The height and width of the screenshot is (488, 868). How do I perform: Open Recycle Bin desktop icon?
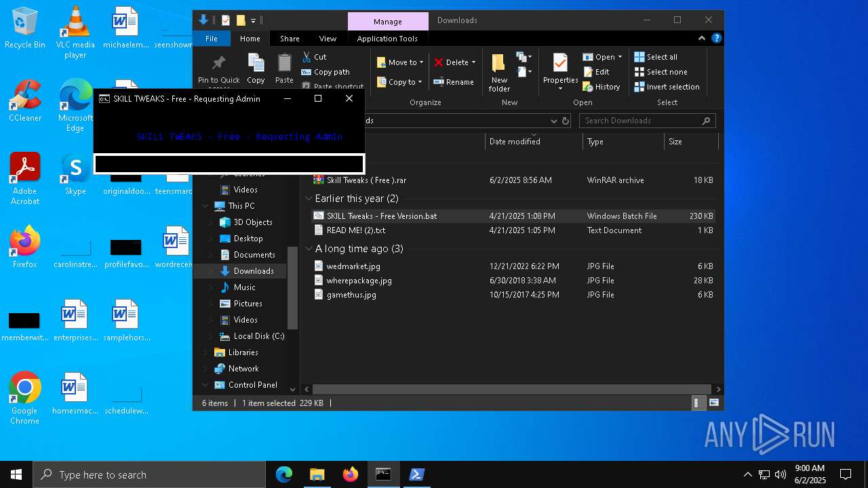[25, 28]
